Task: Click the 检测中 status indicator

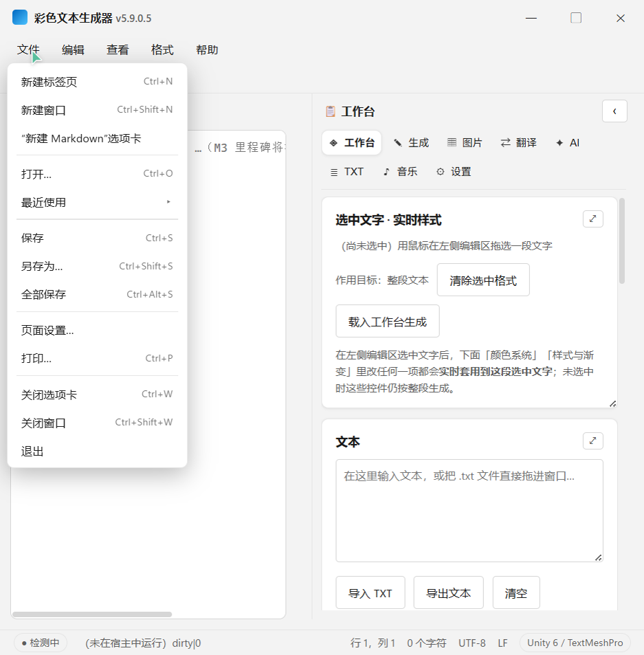Action: click(41, 643)
